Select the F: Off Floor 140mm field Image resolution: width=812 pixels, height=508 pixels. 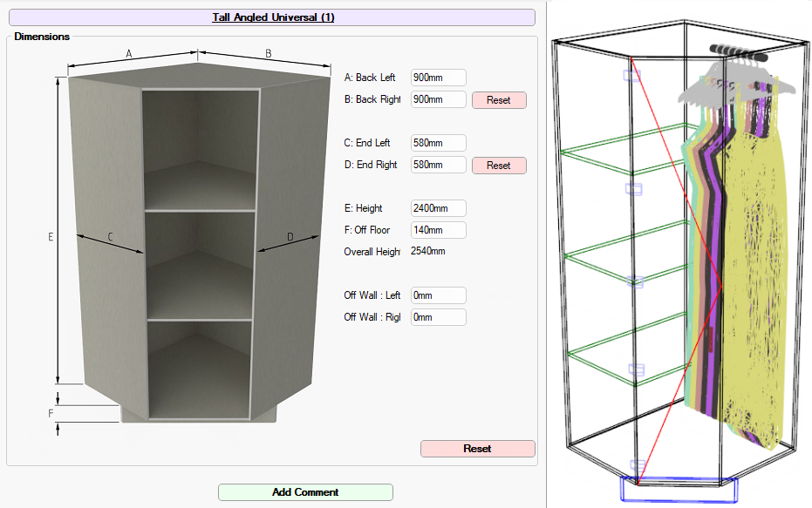click(x=438, y=230)
